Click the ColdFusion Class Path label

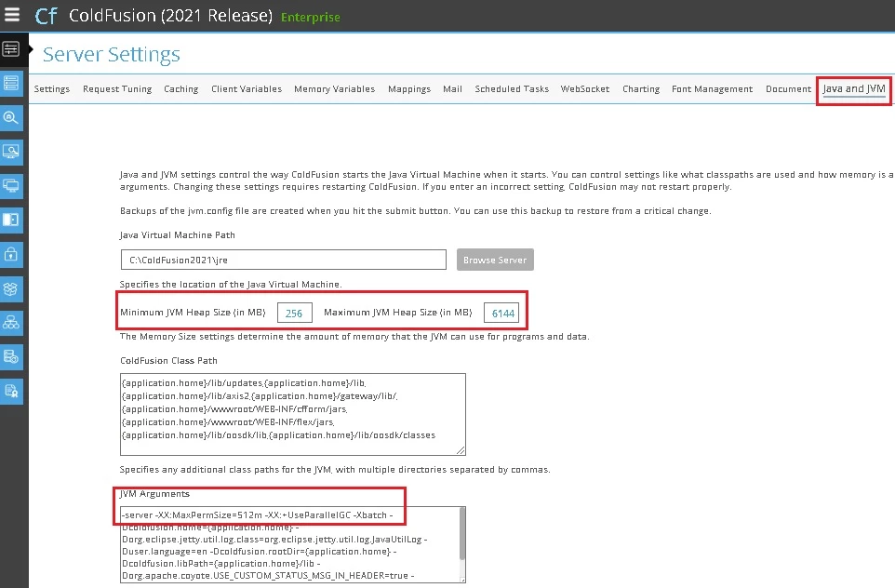(169, 361)
